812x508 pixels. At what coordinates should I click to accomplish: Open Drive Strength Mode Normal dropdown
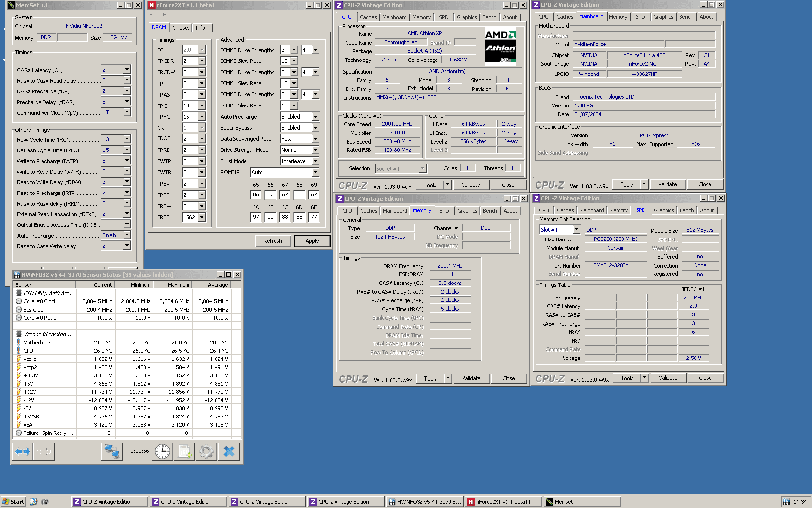coord(315,150)
